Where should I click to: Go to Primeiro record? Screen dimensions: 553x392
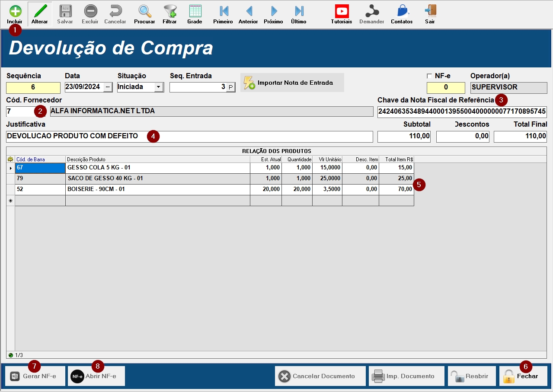point(223,12)
